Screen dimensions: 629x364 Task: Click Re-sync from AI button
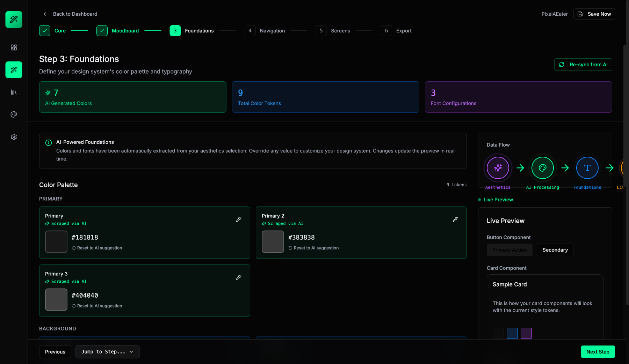583,65
